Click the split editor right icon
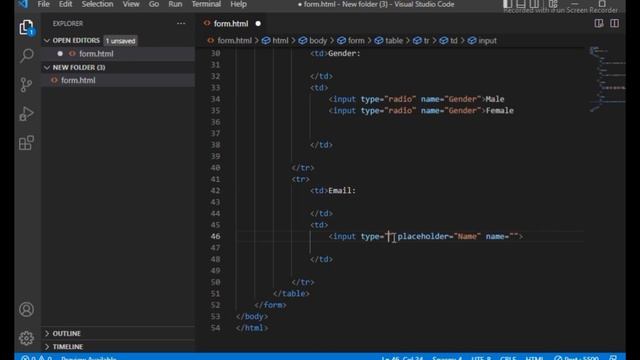 tap(614, 24)
